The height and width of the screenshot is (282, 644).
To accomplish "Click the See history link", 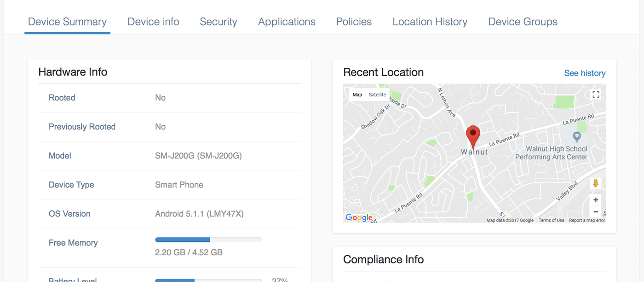I will (x=585, y=73).
